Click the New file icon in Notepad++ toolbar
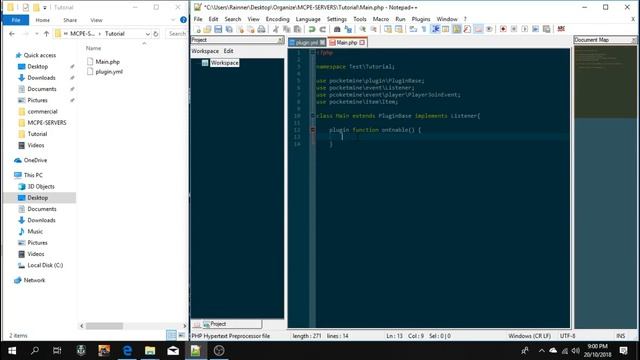Image resolution: width=640 pixels, height=360 pixels. 197,29
